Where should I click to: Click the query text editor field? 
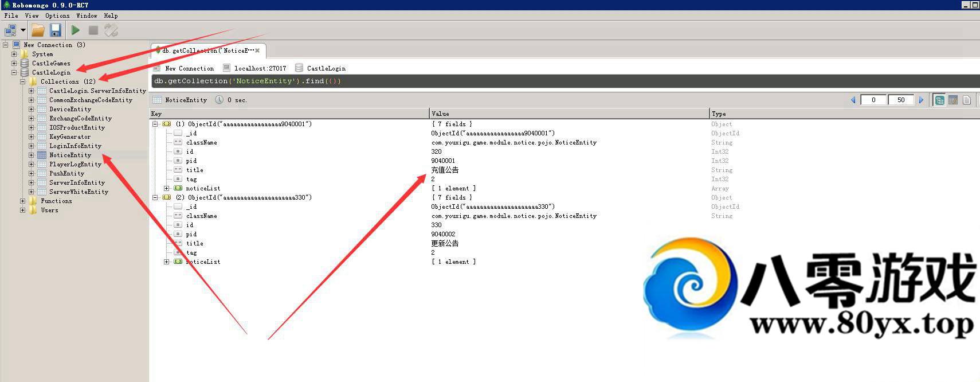[x=516, y=81]
